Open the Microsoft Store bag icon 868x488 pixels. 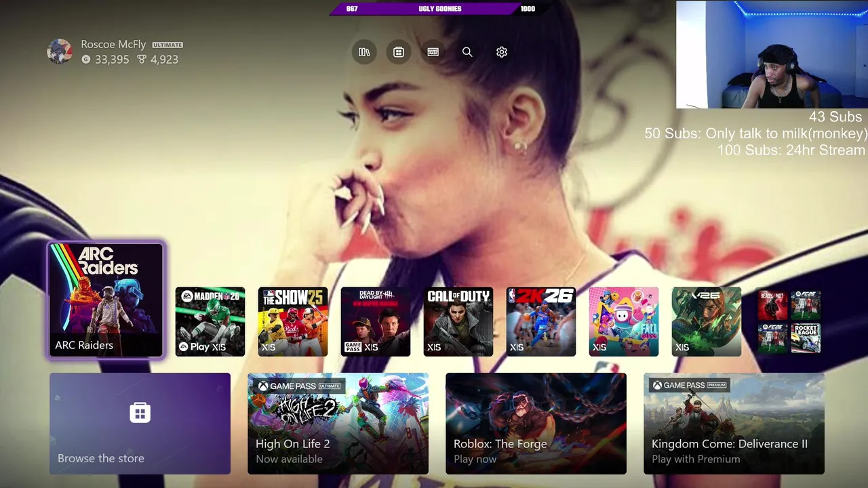(399, 52)
